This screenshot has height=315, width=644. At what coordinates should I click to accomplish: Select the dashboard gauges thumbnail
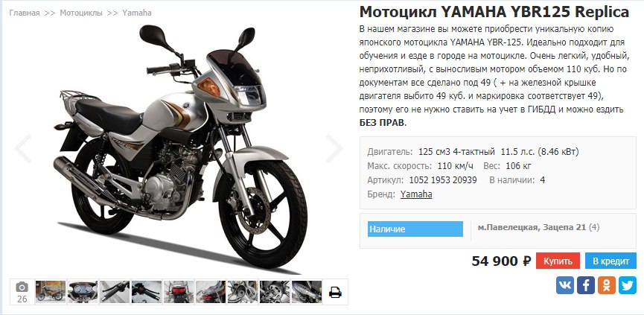coord(83,292)
